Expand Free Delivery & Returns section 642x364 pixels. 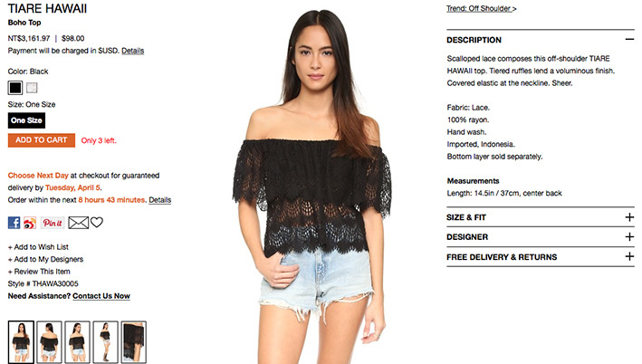coord(629,256)
